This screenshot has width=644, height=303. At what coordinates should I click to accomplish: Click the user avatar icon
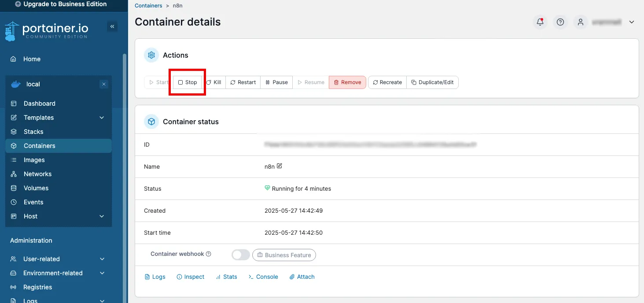[x=581, y=22]
